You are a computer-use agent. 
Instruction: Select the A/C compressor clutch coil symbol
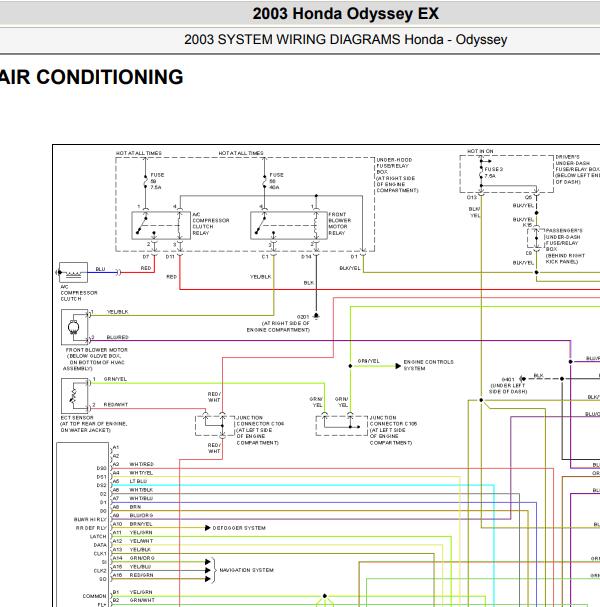point(73,273)
